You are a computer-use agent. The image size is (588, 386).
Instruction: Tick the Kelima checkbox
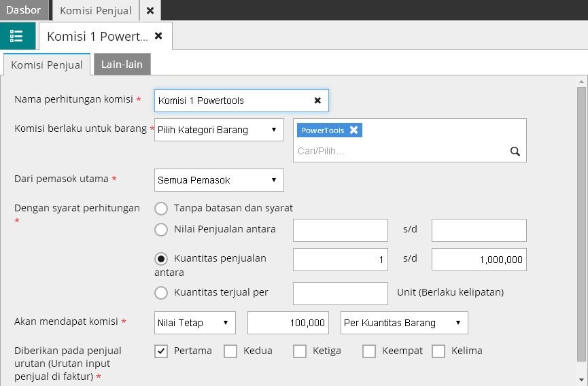438,351
